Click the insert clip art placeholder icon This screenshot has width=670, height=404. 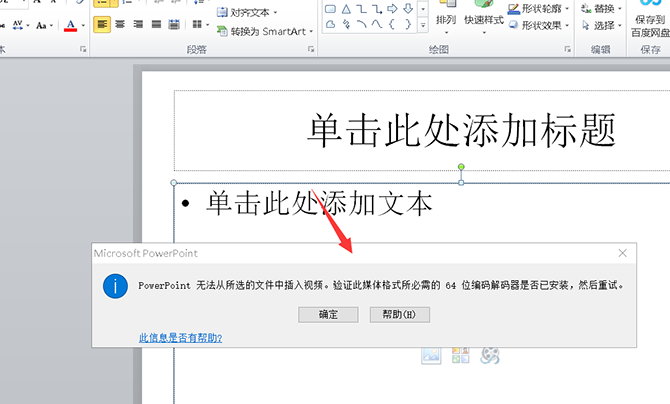pyautogui.click(x=460, y=355)
